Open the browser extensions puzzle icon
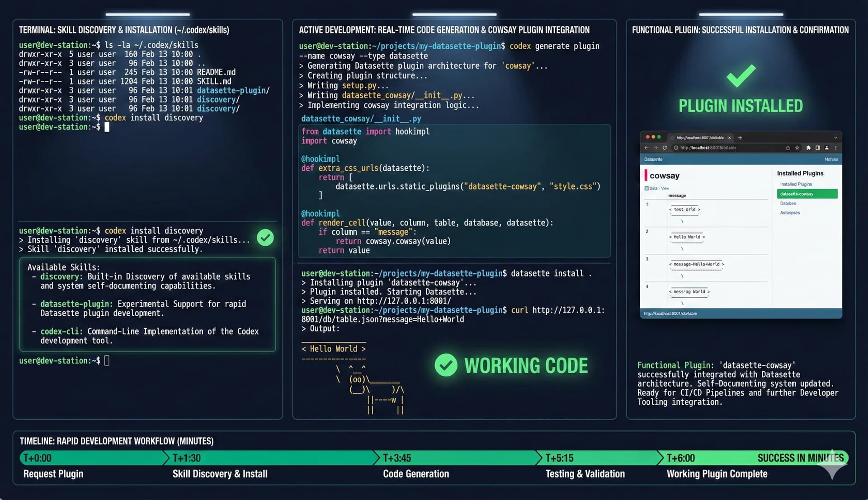 tap(809, 148)
